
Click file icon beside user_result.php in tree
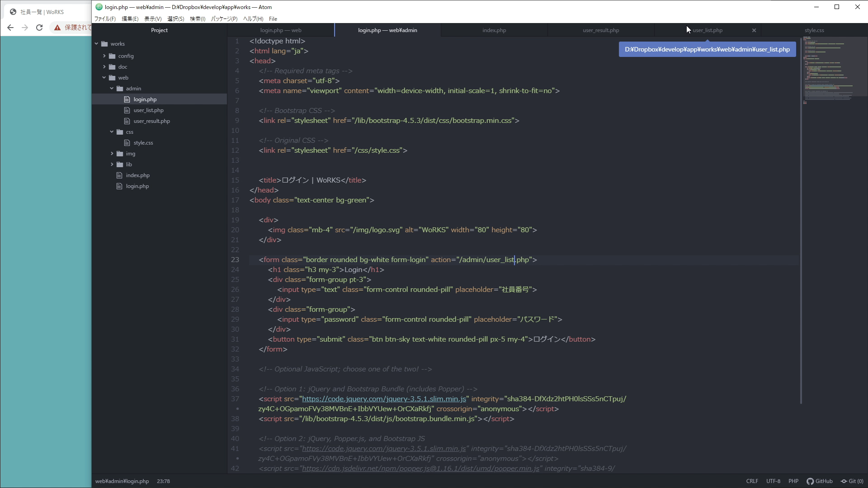[127, 121]
